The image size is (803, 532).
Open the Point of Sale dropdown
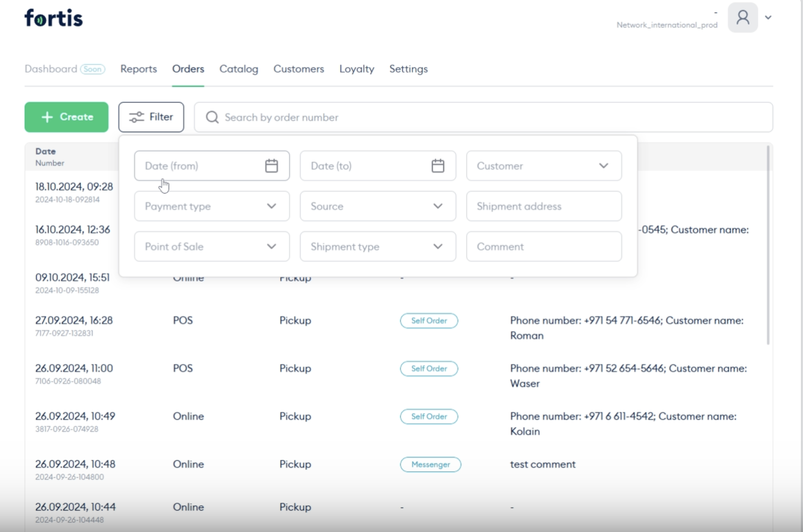pos(212,247)
